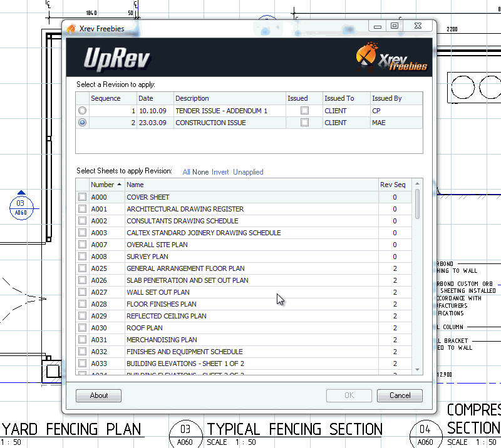The height and width of the screenshot is (448, 501).
Task: Click the flame icon in the title bar
Action: pos(71,29)
